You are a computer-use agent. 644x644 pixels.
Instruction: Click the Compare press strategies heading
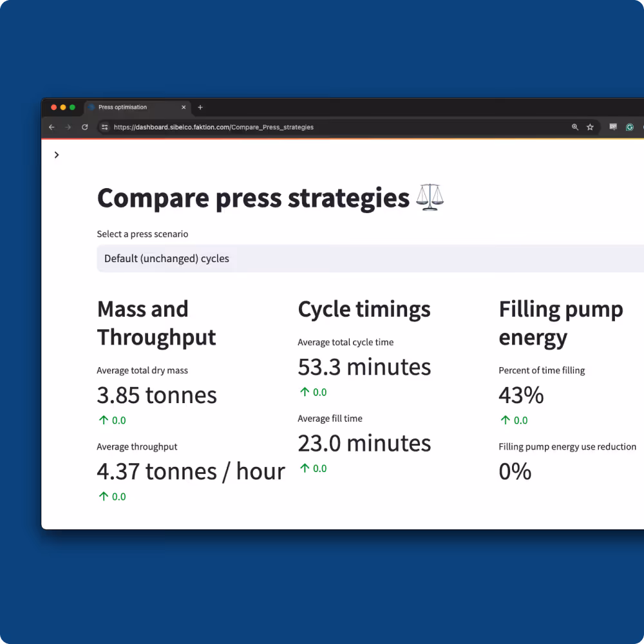coord(253,198)
